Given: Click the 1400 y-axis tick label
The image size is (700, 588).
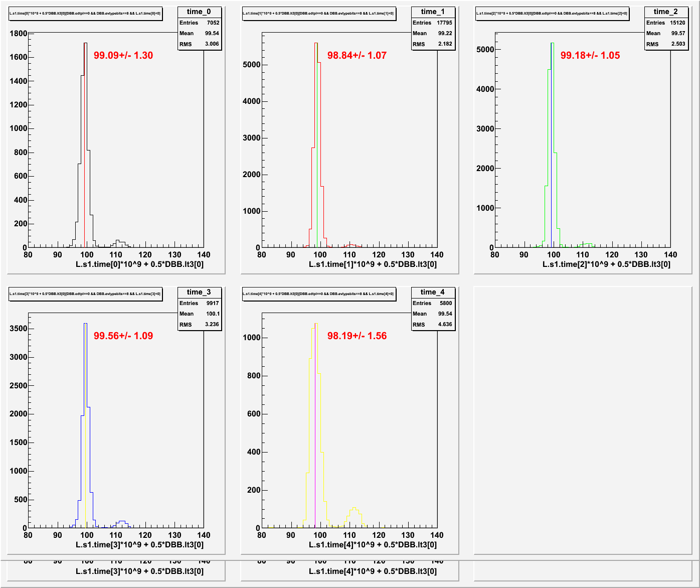Looking at the screenshot, I should click(x=19, y=81).
